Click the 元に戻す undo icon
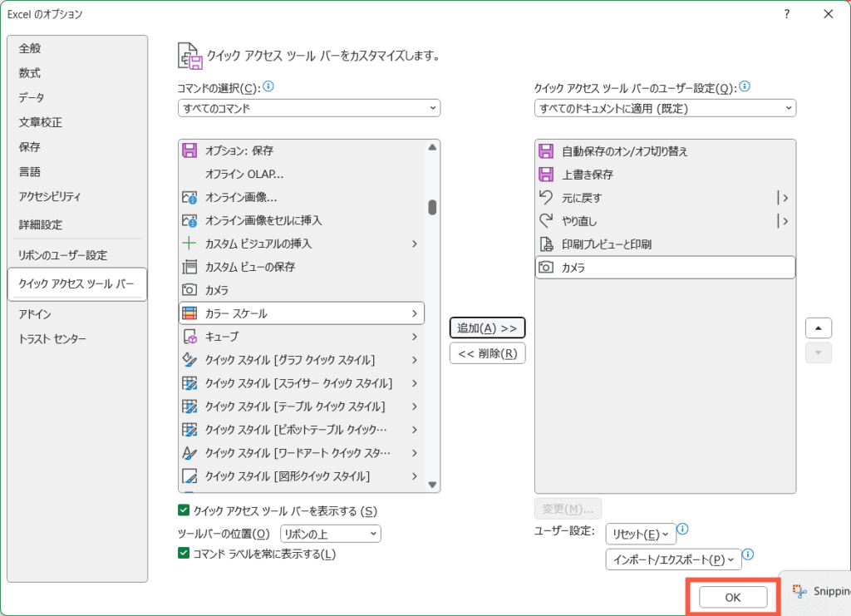 click(546, 198)
